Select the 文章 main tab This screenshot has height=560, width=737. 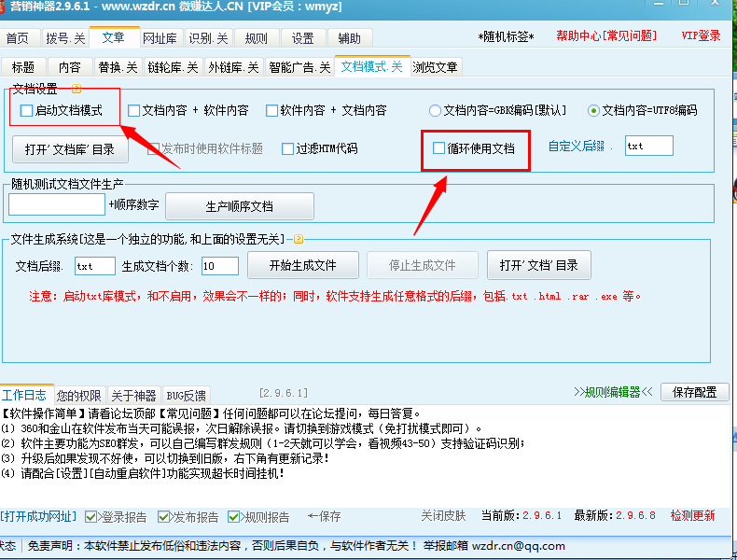(x=113, y=37)
